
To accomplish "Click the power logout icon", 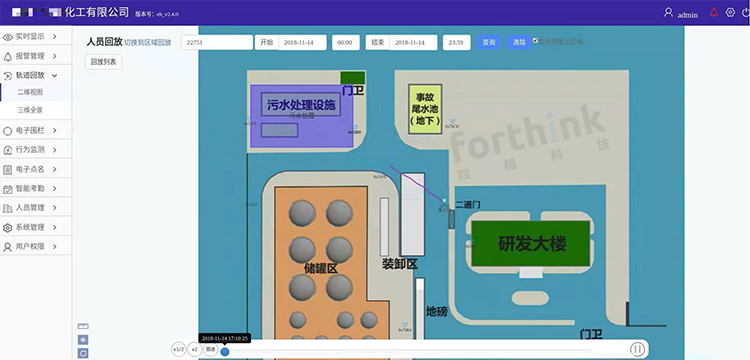I will coord(746,12).
